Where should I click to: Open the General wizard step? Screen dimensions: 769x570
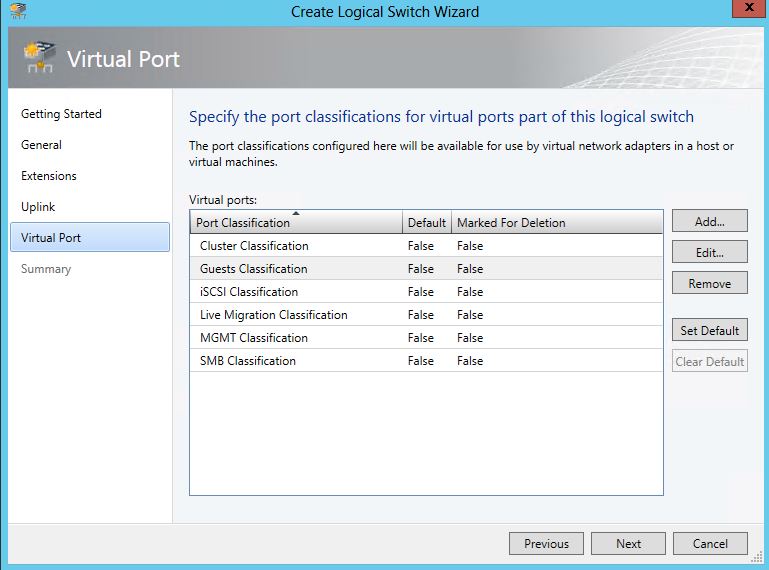pos(41,145)
